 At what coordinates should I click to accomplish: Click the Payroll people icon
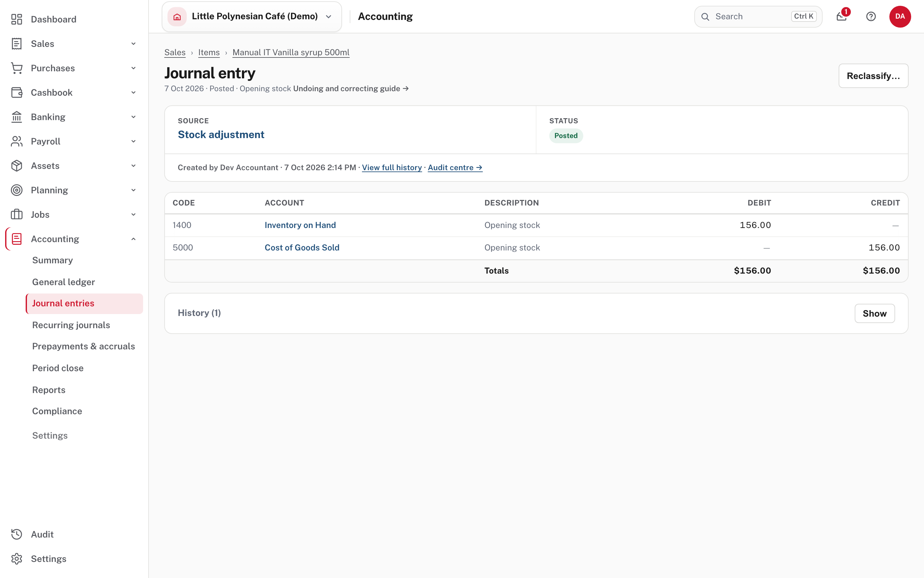[16, 141]
